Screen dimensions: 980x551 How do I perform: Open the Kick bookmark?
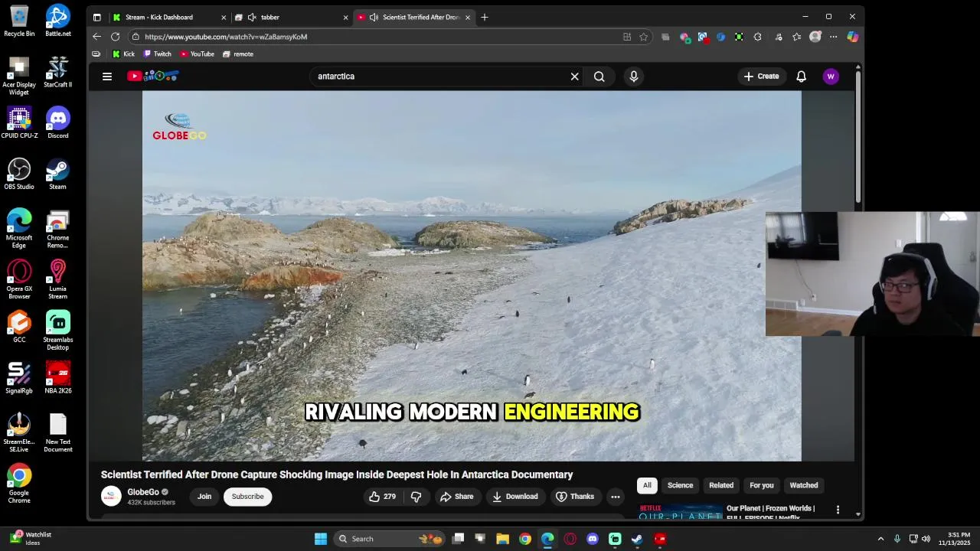coord(123,54)
